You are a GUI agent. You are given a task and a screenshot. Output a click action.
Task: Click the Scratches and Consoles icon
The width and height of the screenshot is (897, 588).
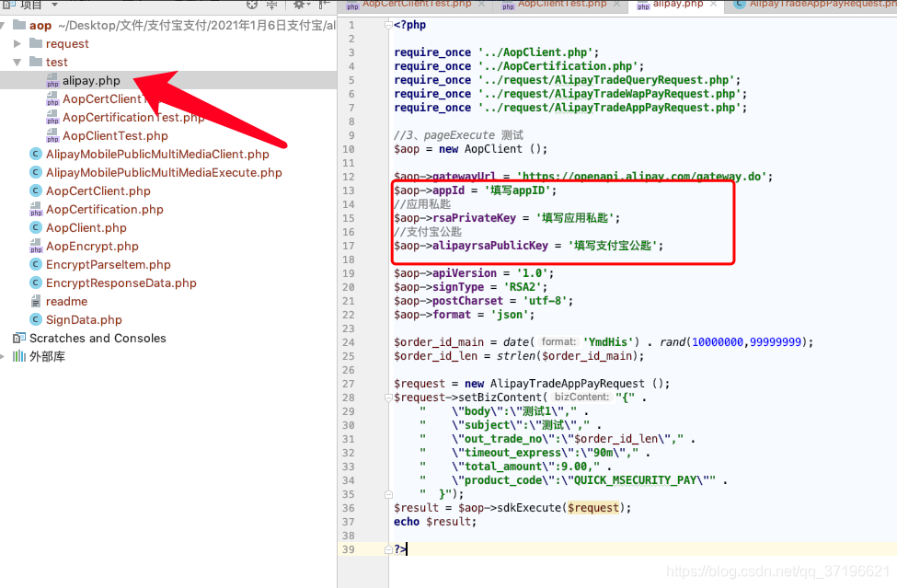[19, 338]
